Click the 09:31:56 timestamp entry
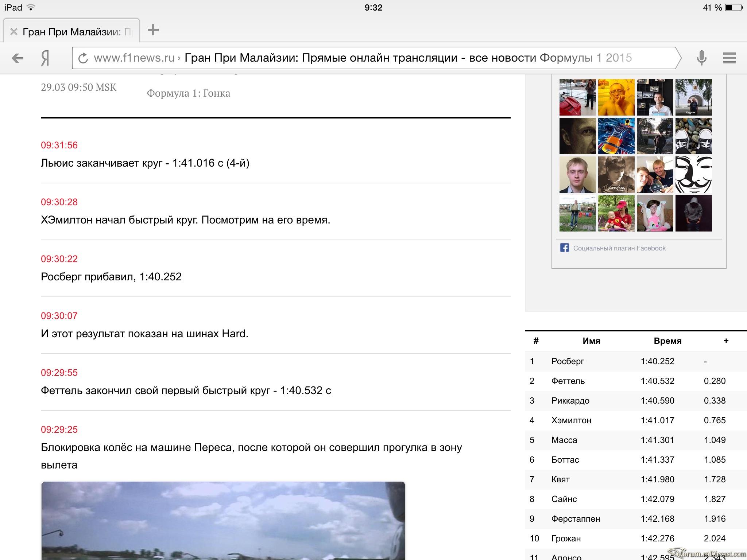 tap(59, 145)
